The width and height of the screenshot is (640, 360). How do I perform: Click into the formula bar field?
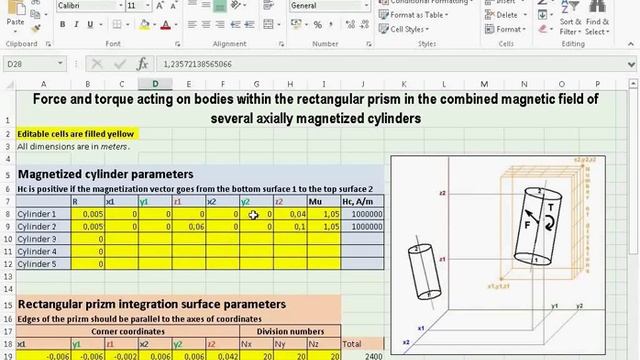click(390, 64)
